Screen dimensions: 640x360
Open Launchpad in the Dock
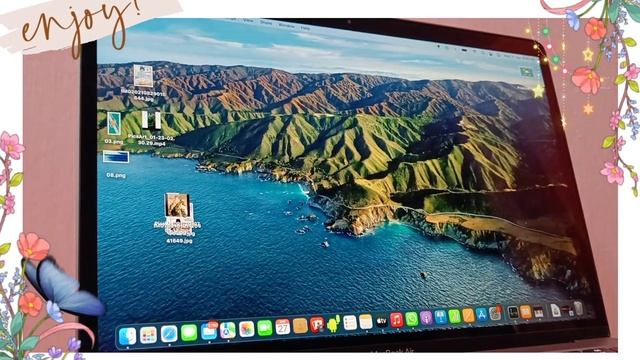coord(148,335)
